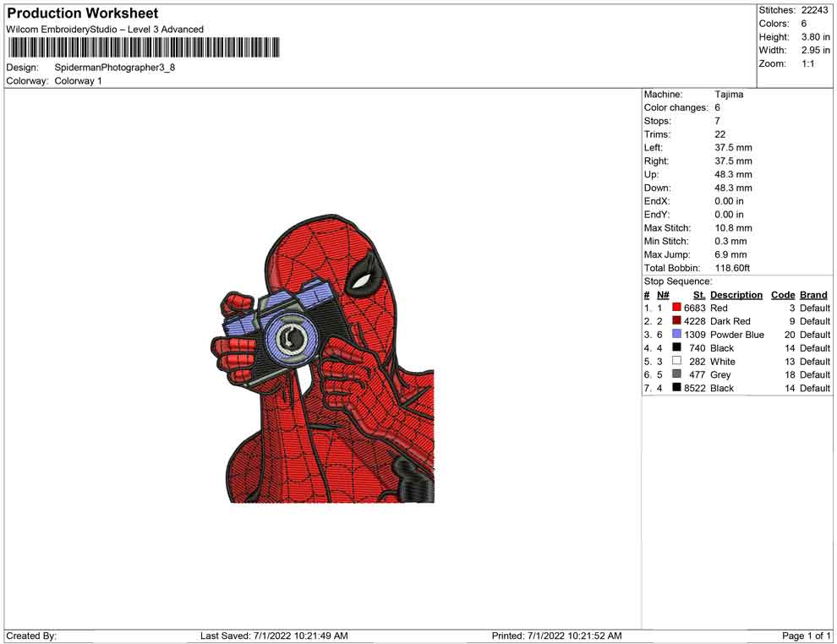Click the design name 'SpidermanPhotographer3_8'

coord(115,68)
